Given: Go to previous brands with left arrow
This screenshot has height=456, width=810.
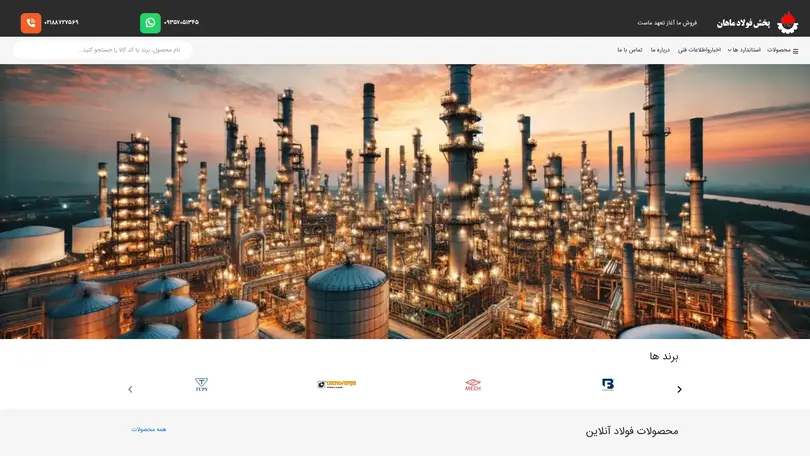Looking at the screenshot, I should [x=130, y=389].
